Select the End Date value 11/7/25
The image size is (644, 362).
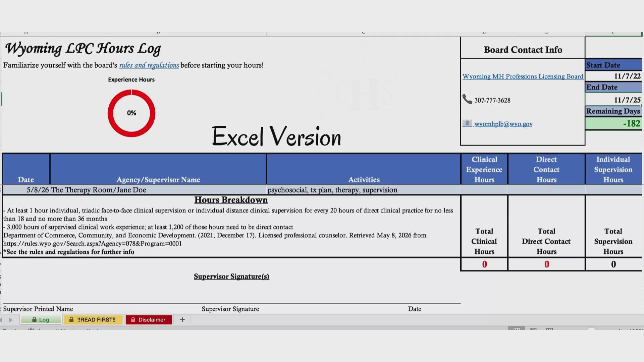[x=613, y=100]
